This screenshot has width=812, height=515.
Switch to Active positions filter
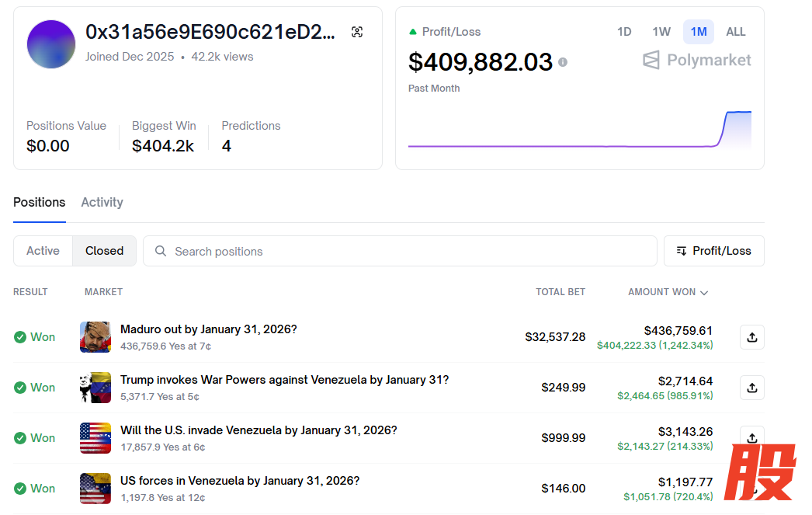point(43,251)
